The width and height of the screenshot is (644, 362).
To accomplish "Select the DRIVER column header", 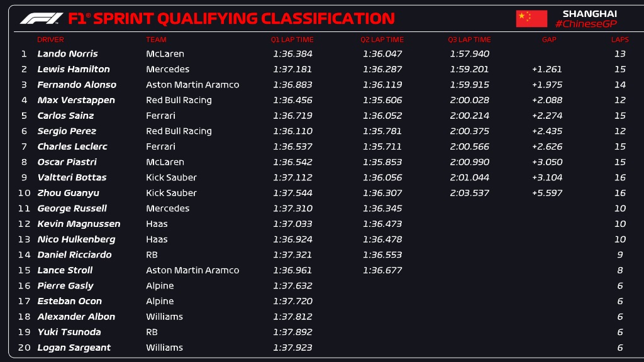I will click(50, 40).
